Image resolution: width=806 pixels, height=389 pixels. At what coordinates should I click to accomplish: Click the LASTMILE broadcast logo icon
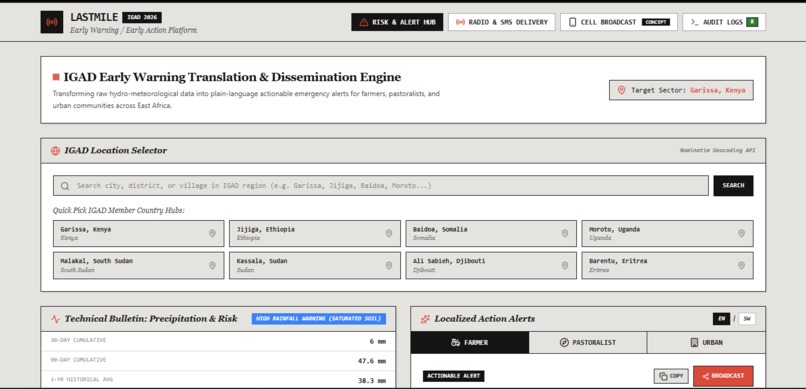(x=52, y=22)
